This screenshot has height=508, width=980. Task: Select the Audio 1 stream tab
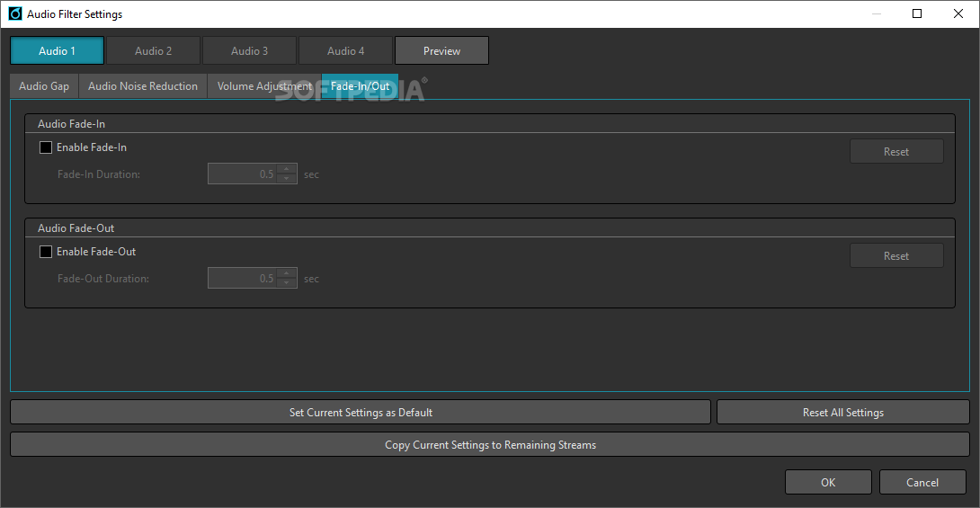pos(57,50)
